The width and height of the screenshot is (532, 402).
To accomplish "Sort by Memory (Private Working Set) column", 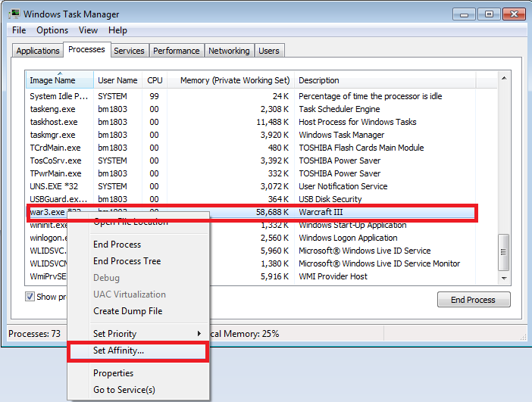I will pos(230,80).
